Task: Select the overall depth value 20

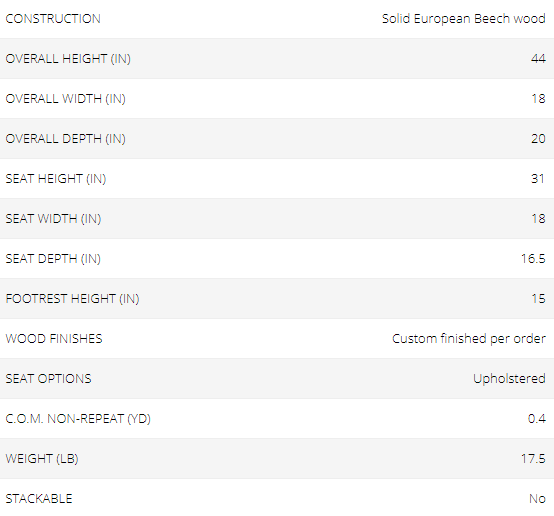Action: pos(538,139)
